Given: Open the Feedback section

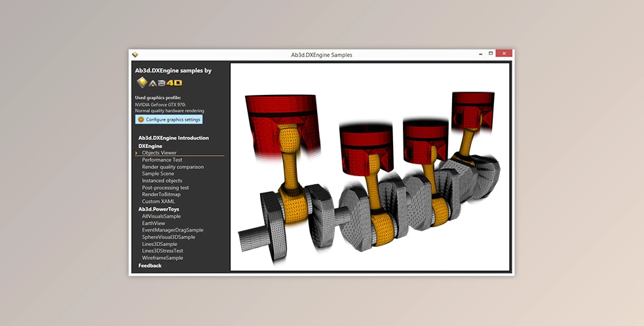Looking at the screenshot, I should point(149,266).
